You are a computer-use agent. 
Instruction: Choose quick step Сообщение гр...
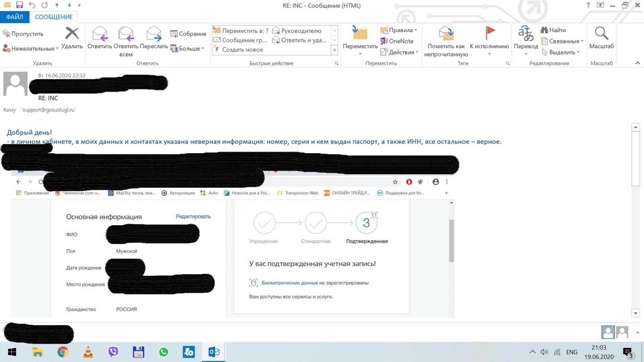[x=240, y=40]
